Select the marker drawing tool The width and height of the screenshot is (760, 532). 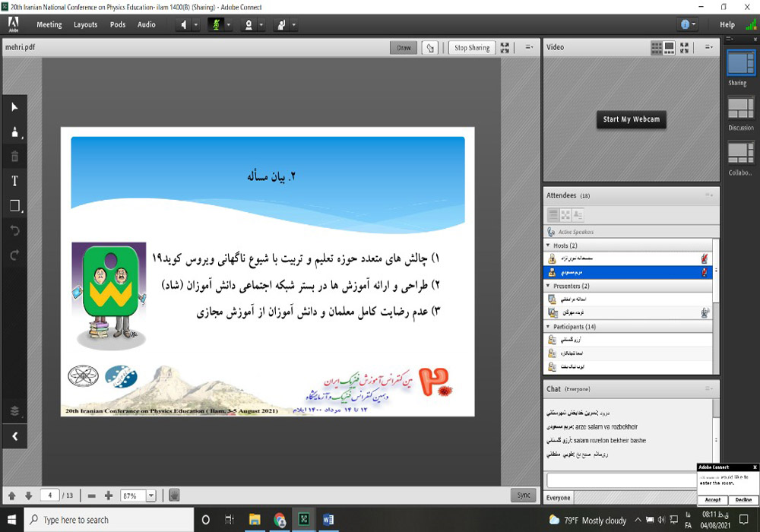click(14, 131)
